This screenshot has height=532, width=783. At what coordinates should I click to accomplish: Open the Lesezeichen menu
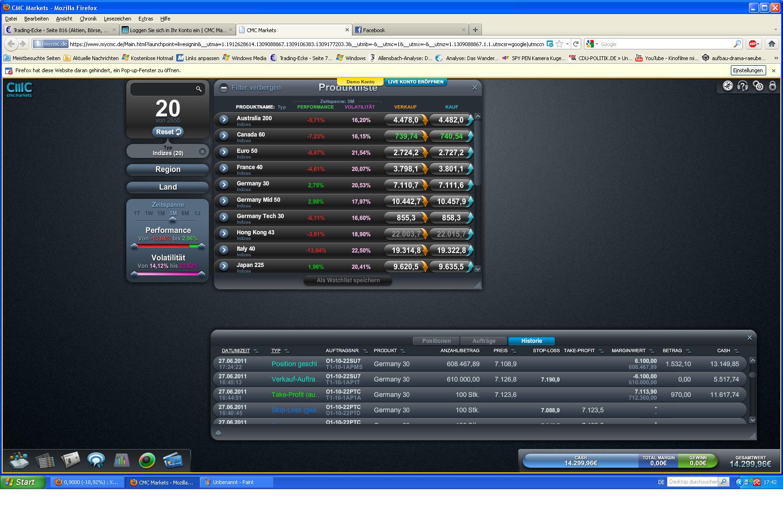[117, 19]
